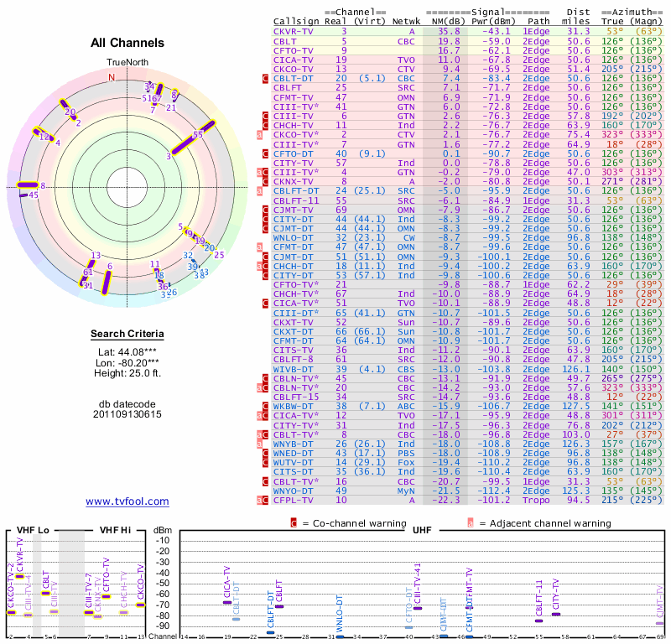Click the CITY-TV marker in the UHF chart
The width and height of the screenshot is (671, 644).
(x=554, y=615)
